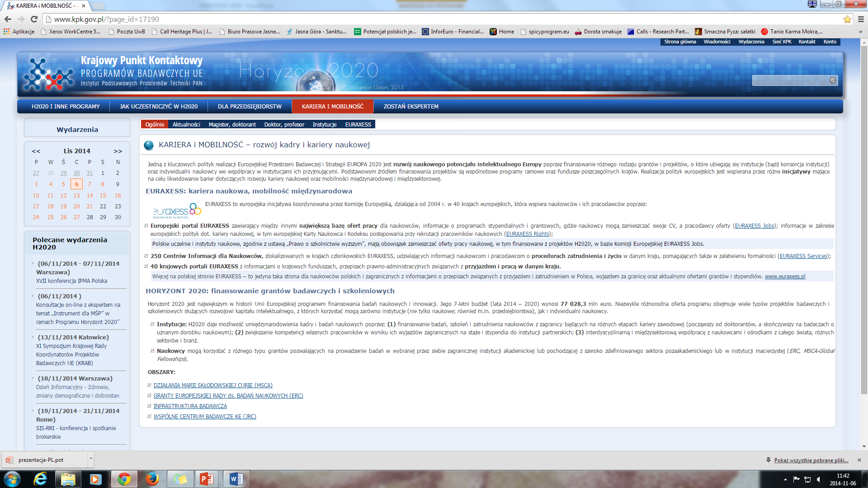Click the address bar URL
This screenshot has height=488, width=868.
[107, 19]
